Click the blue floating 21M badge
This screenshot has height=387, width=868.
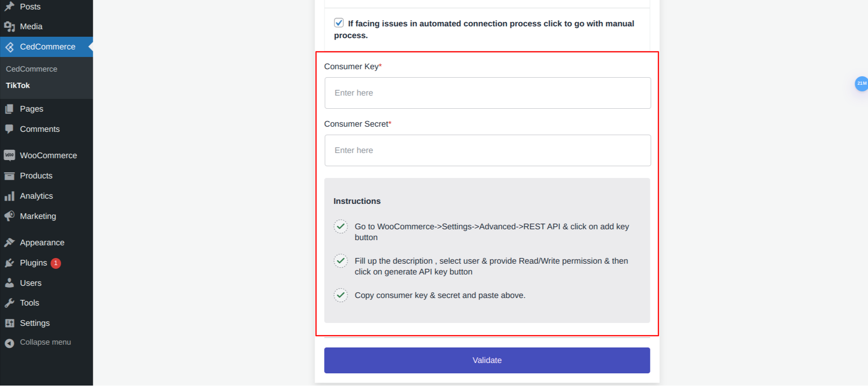(861, 83)
